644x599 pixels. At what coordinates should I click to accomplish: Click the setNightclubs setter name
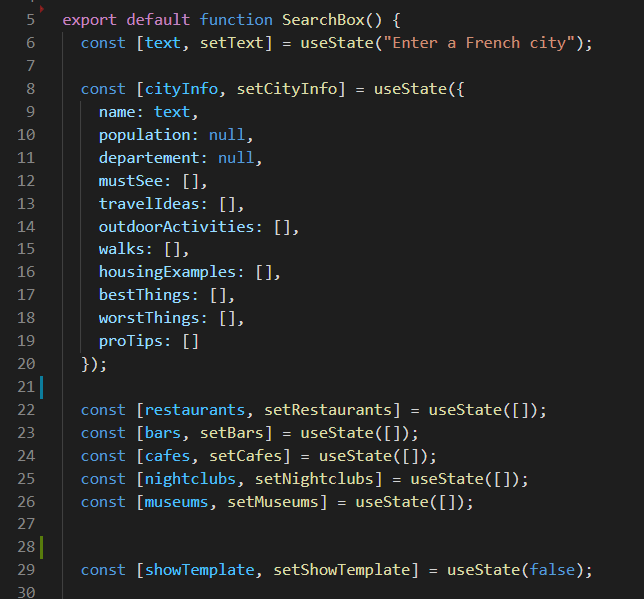point(314,479)
